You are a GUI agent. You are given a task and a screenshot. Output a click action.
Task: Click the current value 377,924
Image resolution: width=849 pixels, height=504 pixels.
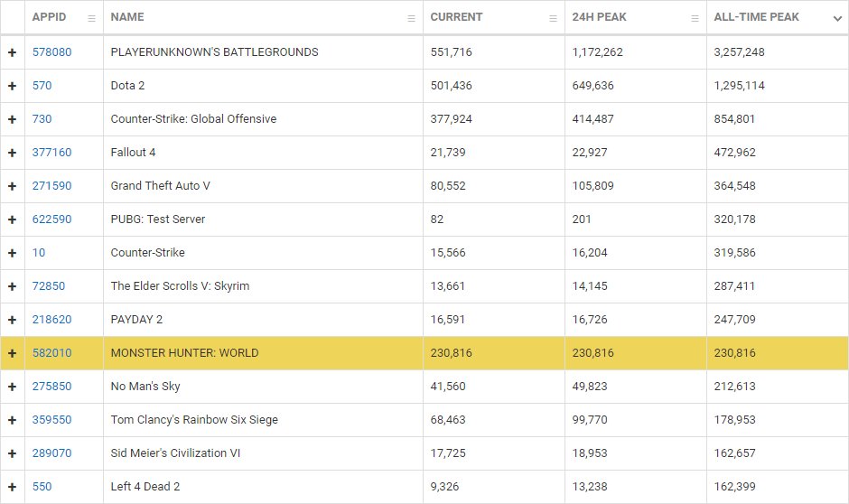[451, 119]
